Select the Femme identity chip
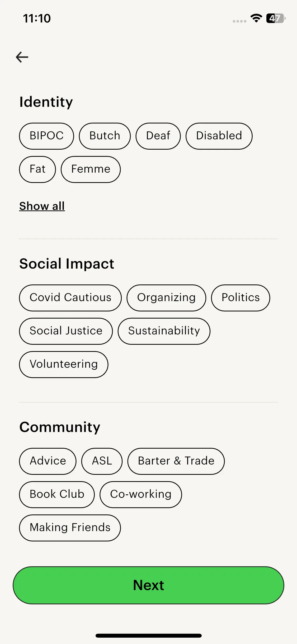Viewport: 297px width, 644px height. (x=91, y=169)
